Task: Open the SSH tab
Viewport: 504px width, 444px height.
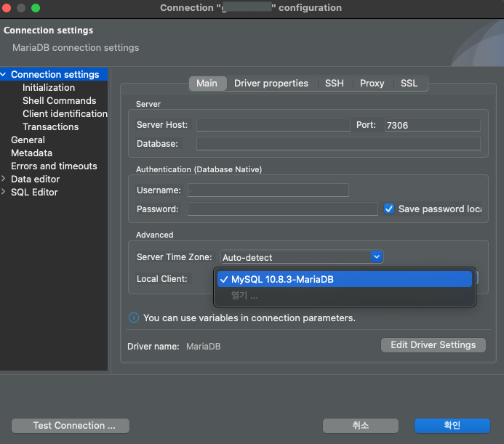Action: [x=335, y=84]
